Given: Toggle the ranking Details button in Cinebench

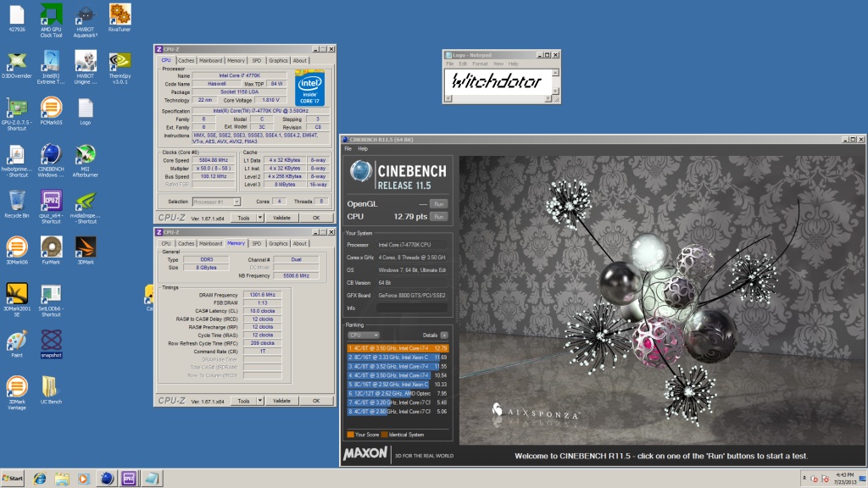Looking at the screenshot, I should pos(444,335).
